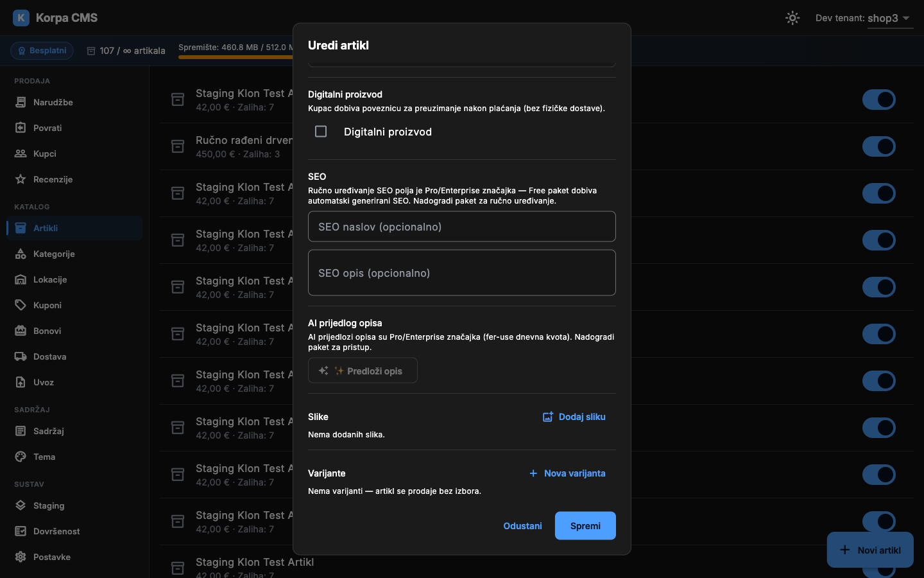
Task: Click Dodaj sliku to add image
Action: coord(574,417)
